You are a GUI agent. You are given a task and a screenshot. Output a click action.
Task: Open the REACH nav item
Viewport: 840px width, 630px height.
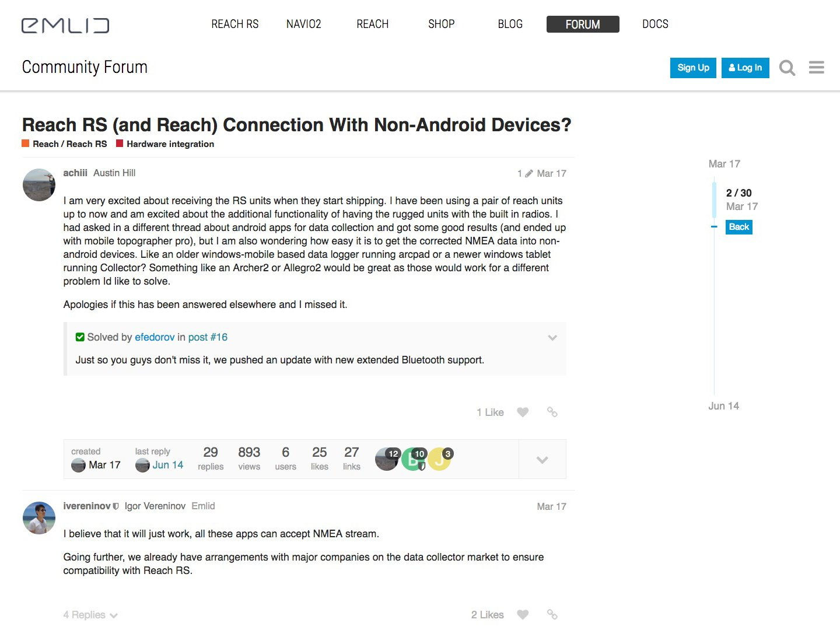point(372,24)
